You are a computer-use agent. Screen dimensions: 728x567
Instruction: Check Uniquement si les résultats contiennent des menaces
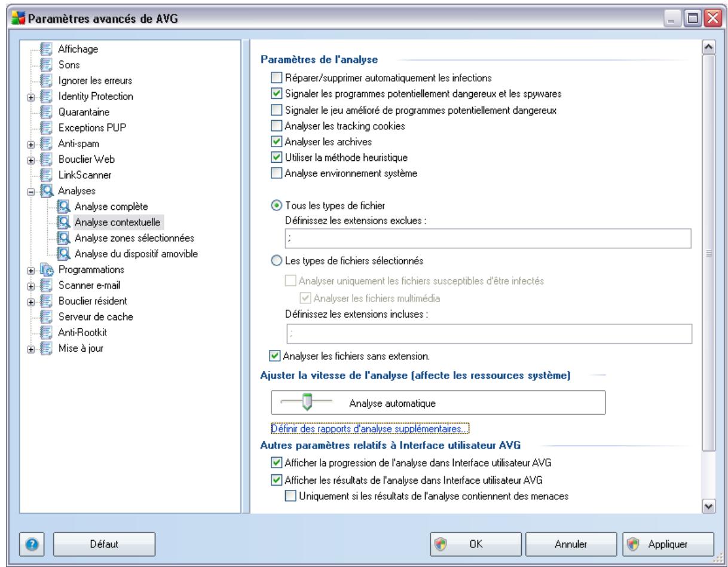(290, 495)
